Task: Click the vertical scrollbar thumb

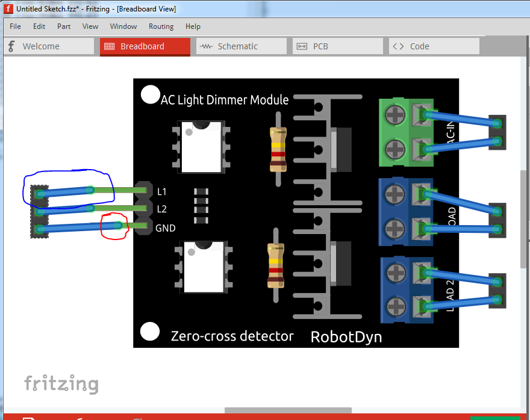Action: [x=523, y=219]
